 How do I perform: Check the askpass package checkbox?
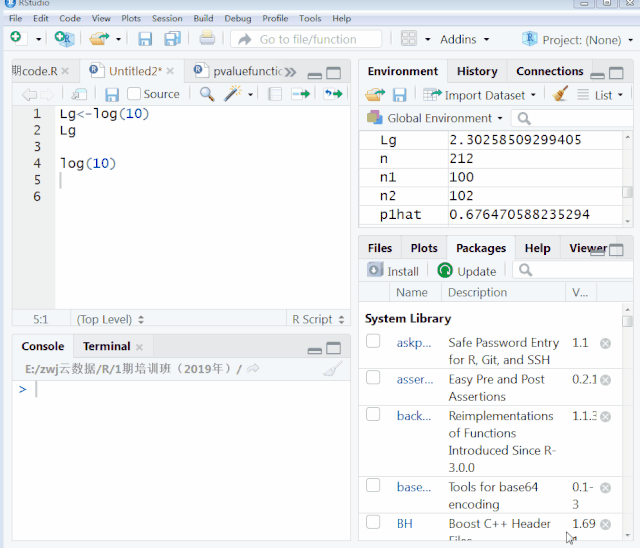point(373,341)
